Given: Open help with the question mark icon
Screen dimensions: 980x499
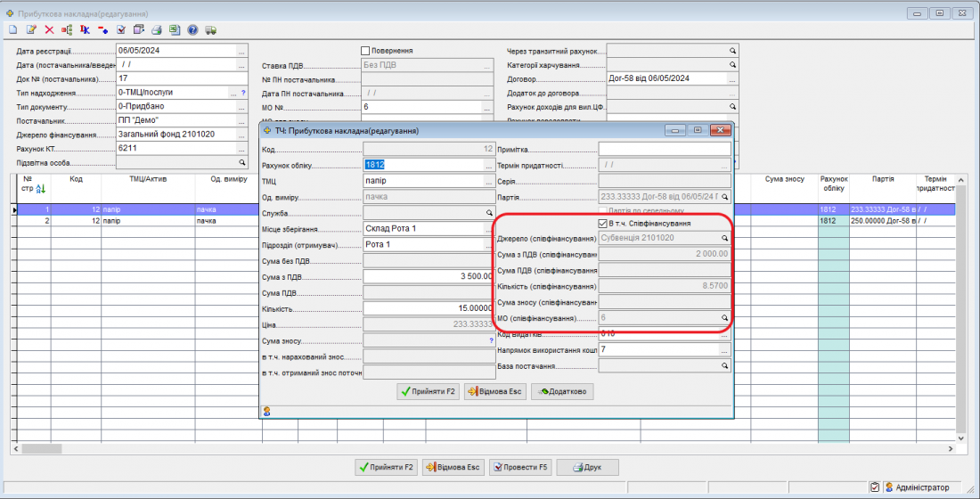Looking at the screenshot, I should point(192,29).
